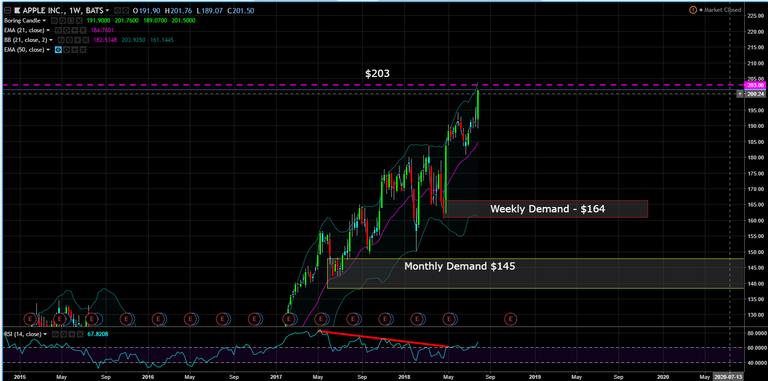Click the 2015 label on time axis
Screen dimensions: 768x381
point(20,377)
